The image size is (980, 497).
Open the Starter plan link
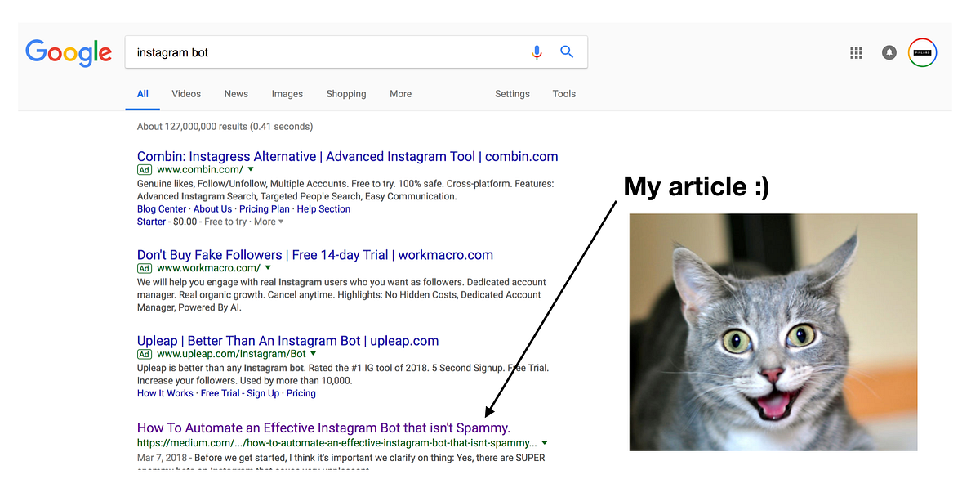pyautogui.click(x=152, y=222)
